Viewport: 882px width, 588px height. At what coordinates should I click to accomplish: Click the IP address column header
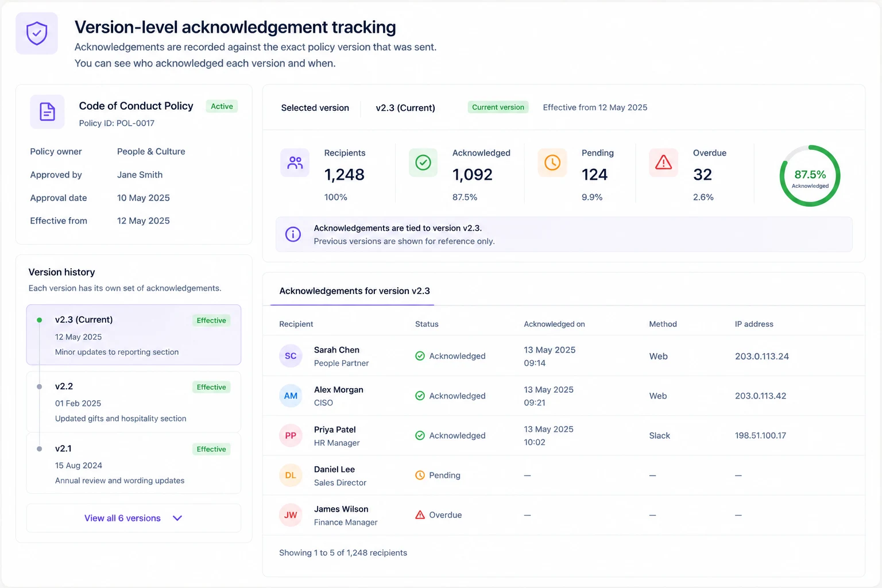coord(754,324)
